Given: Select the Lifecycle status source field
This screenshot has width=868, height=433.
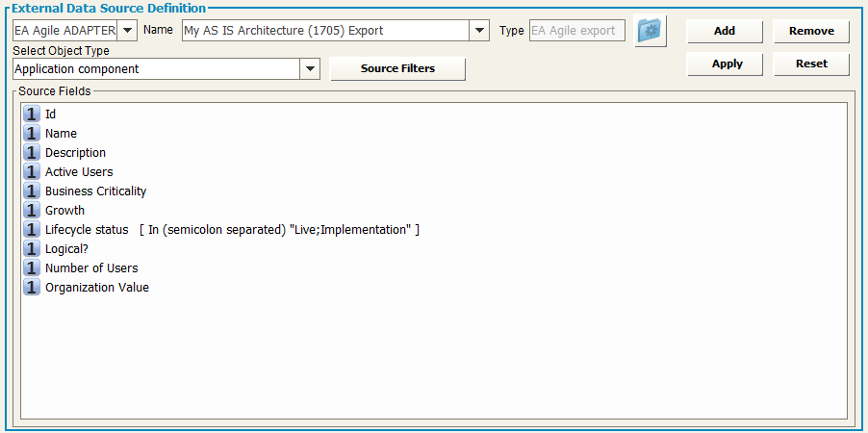Looking at the screenshot, I should click(x=232, y=229).
